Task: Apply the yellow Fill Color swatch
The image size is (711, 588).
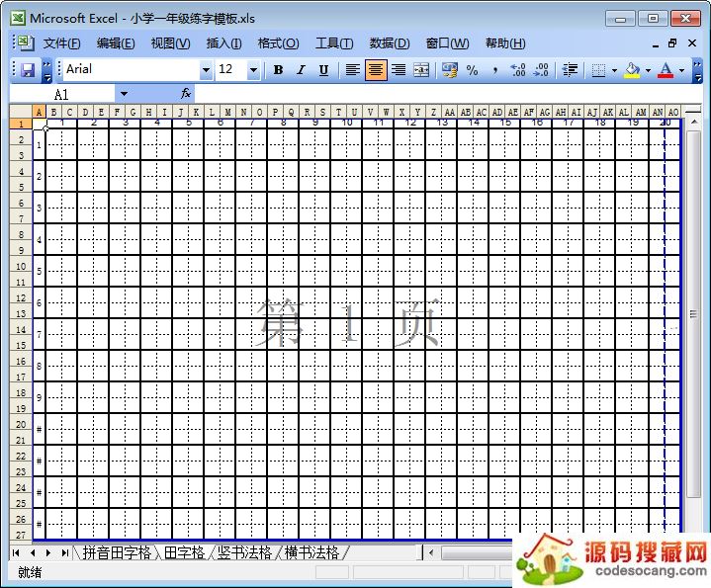Action: click(632, 70)
